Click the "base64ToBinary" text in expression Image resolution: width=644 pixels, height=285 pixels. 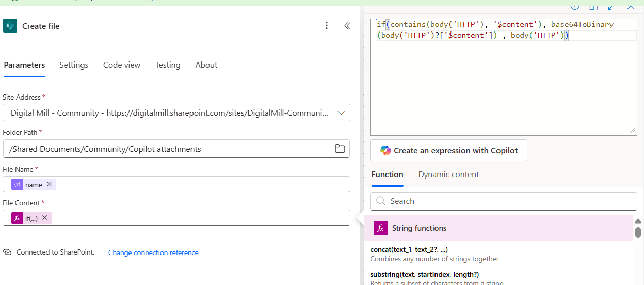coord(582,24)
